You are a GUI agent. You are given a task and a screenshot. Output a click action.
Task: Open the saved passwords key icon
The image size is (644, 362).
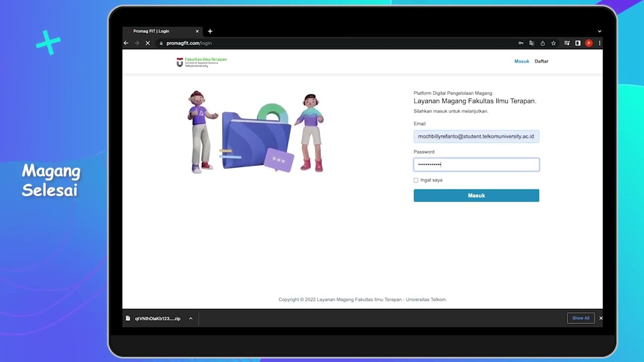(521, 43)
